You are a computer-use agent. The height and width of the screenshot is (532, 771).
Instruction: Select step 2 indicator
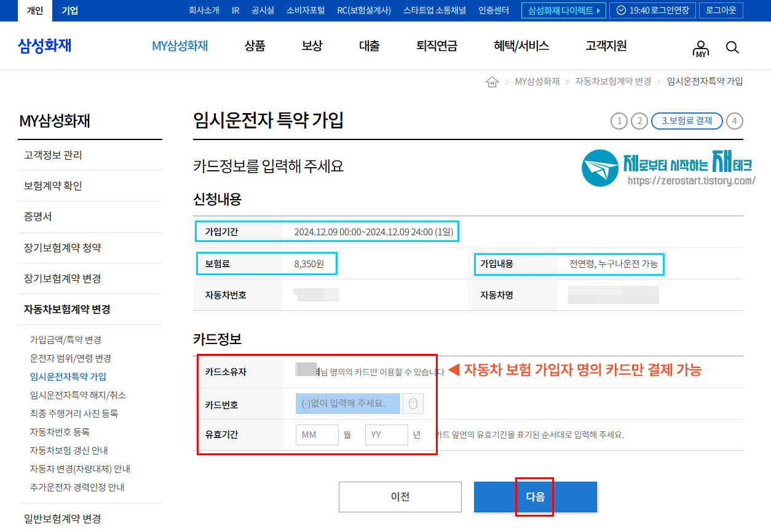click(639, 121)
